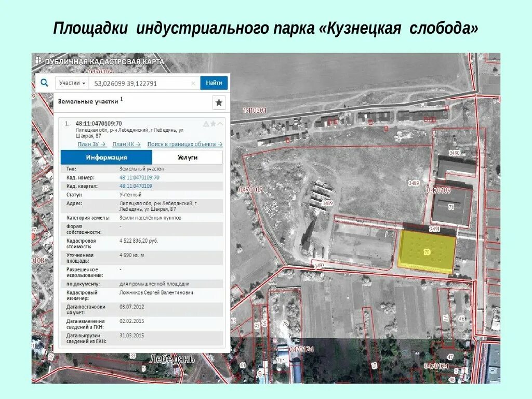Click the area value 4 990 кв. м
532x399 pixels.
[131, 255]
